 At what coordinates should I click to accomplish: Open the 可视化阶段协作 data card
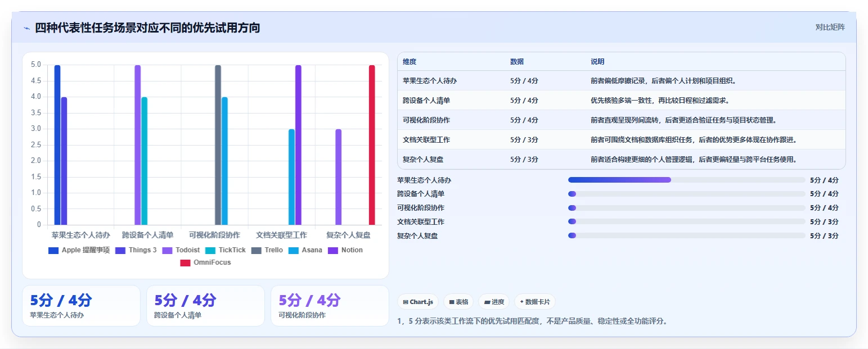pos(330,306)
